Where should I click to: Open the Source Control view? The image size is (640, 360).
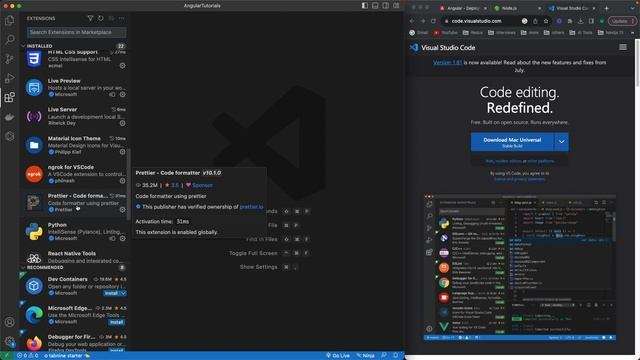point(9,59)
